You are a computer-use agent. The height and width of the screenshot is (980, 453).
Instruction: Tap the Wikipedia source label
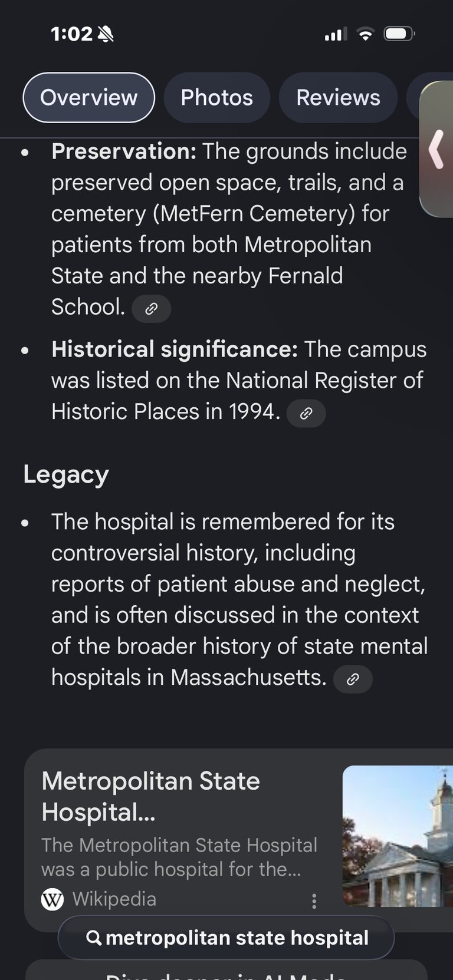point(114,899)
